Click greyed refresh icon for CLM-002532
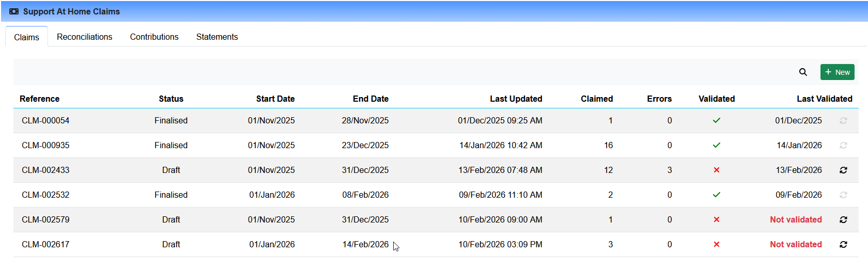The image size is (868, 270). coord(843,195)
